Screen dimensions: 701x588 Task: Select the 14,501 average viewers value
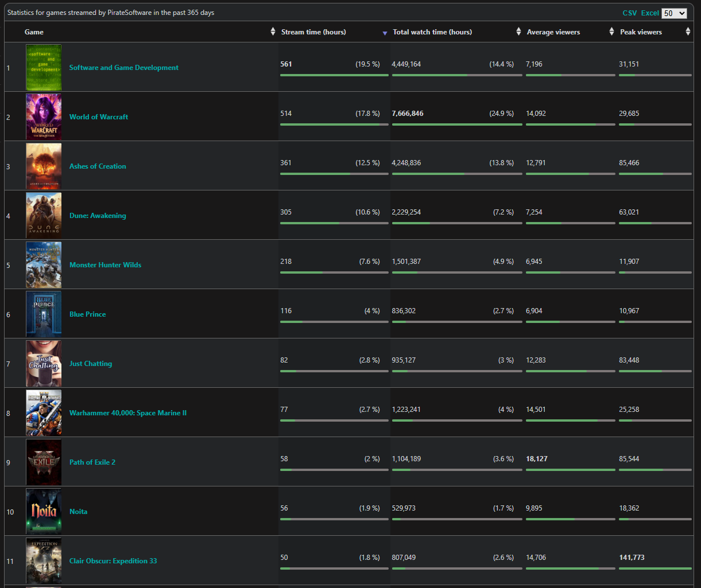point(536,410)
